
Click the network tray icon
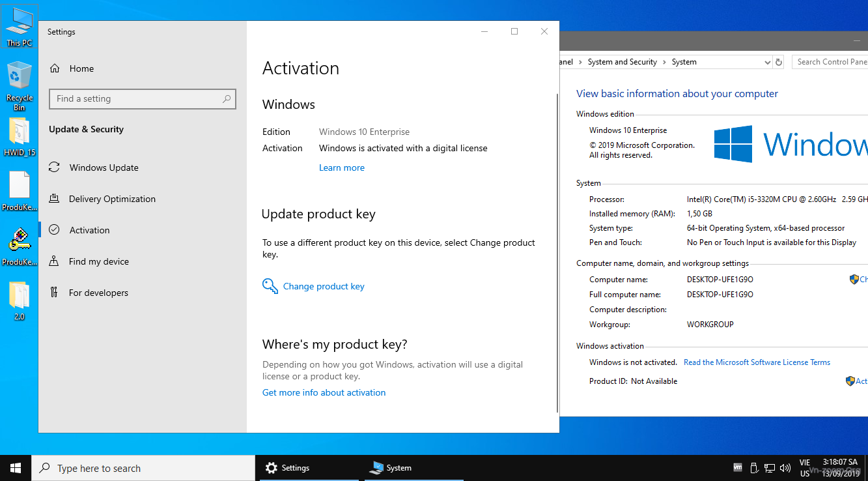[769, 468]
